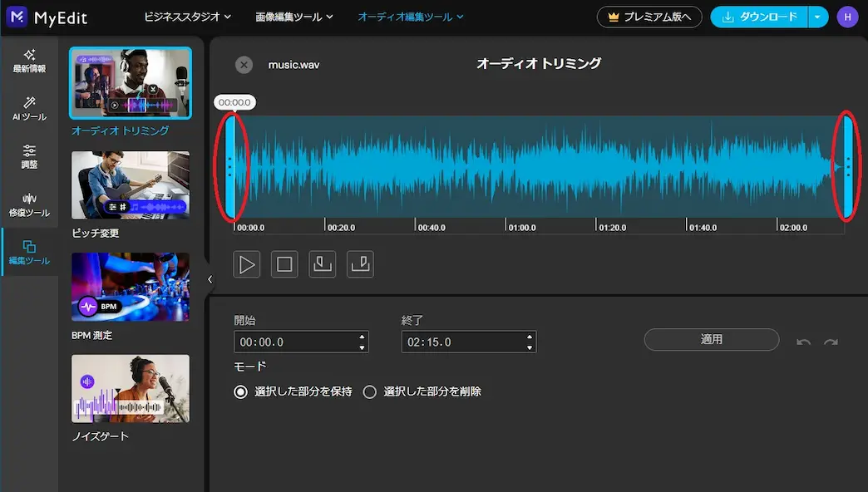Click the play button under the waveform
868x492 pixels.
tap(247, 264)
